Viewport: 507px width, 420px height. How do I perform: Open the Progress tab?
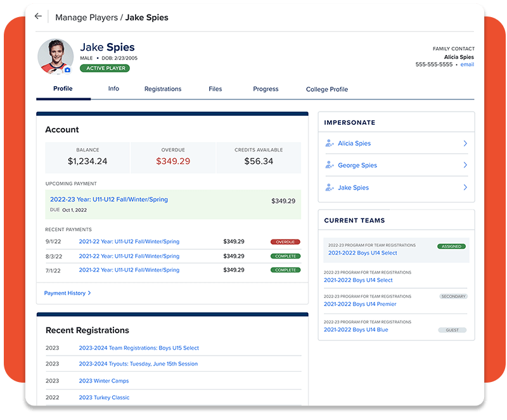266,89
